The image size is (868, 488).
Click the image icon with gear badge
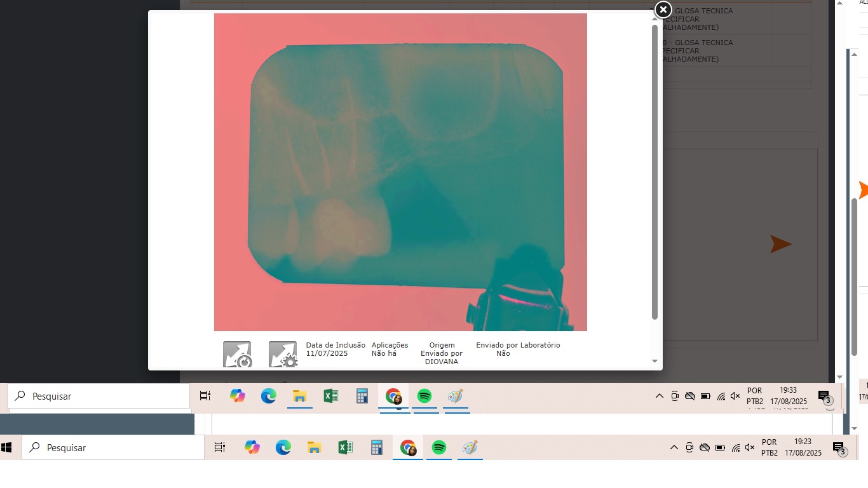(283, 354)
